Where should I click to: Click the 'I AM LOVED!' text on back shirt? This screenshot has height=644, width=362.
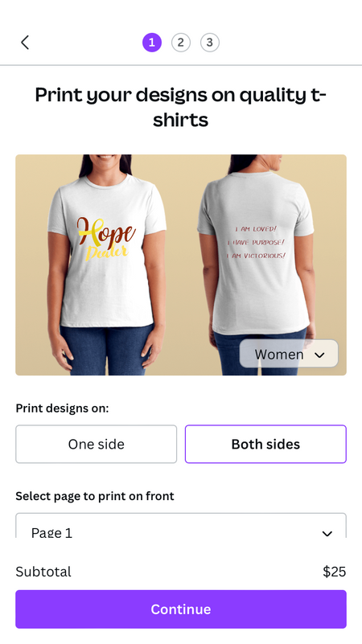point(256,229)
